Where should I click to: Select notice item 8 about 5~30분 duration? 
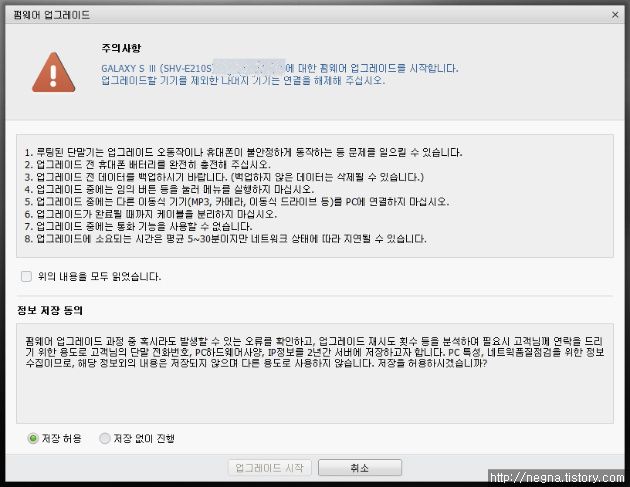(x=225, y=239)
